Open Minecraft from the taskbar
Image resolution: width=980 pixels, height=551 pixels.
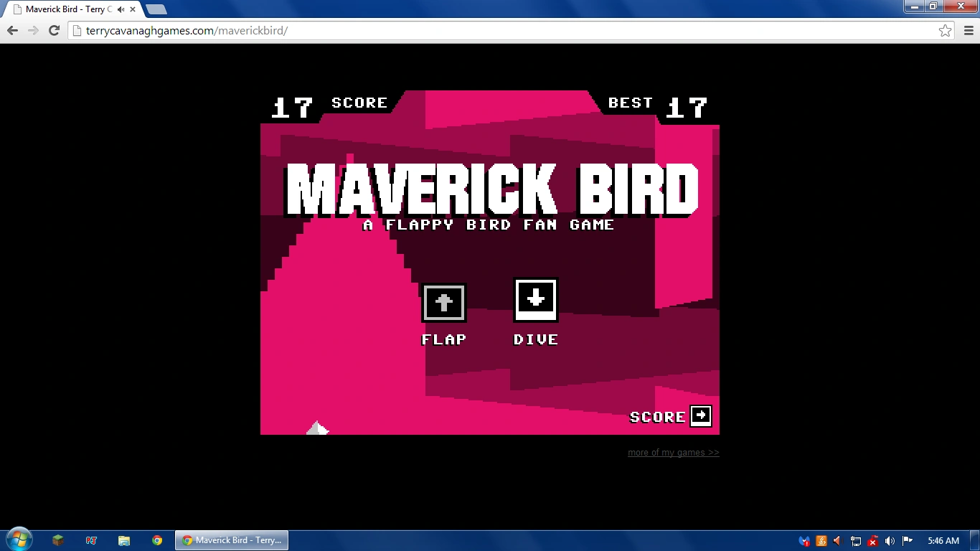pos(58,540)
